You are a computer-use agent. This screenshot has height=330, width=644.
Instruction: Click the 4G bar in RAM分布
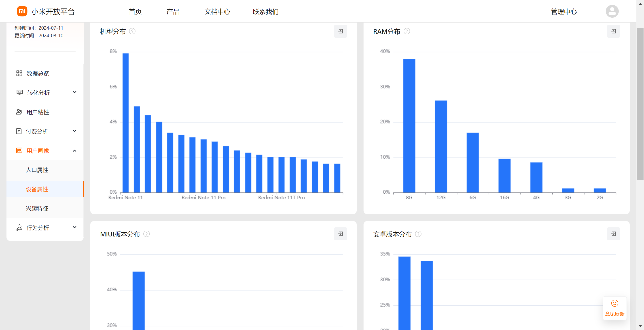536,177
